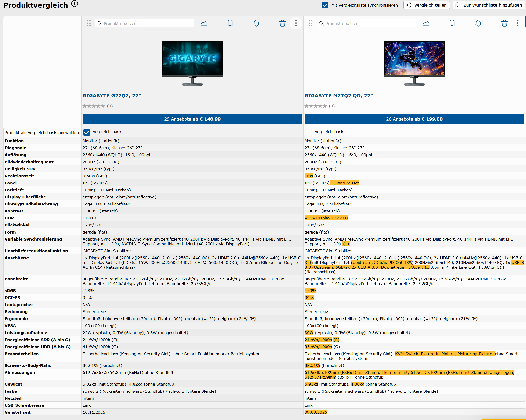
Task: Bookmark the GIGABYTE G27Q2 product
Action: coord(230,23)
